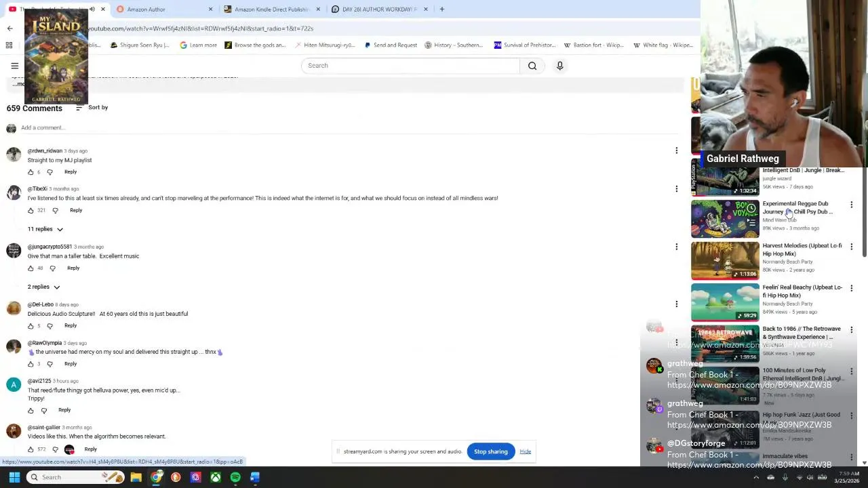Reply to @avi2125's comment
This screenshot has width=868, height=488.
[x=64, y=410]
